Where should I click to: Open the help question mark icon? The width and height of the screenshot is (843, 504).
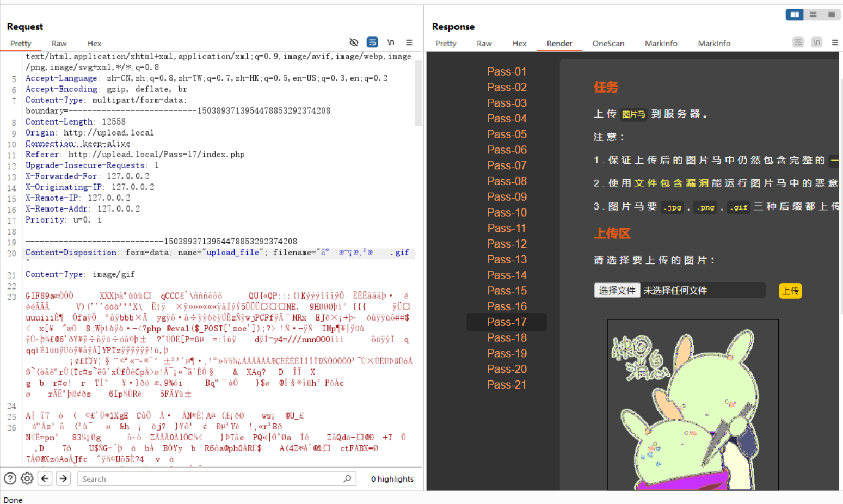point(10,478)
